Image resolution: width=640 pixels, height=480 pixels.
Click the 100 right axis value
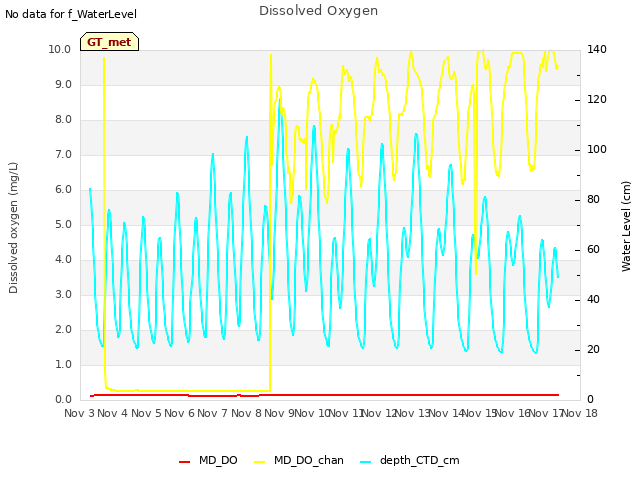[x=597, y=150]
